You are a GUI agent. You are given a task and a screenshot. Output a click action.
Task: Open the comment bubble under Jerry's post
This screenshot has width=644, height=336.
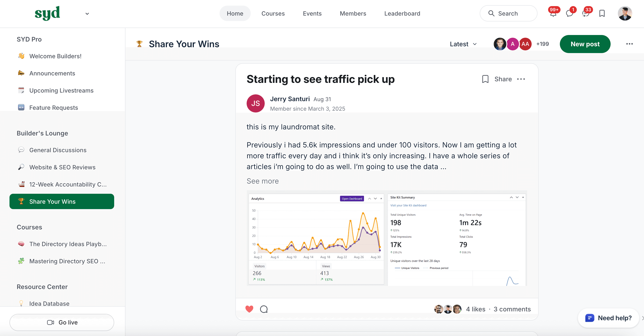click(264, 309)
